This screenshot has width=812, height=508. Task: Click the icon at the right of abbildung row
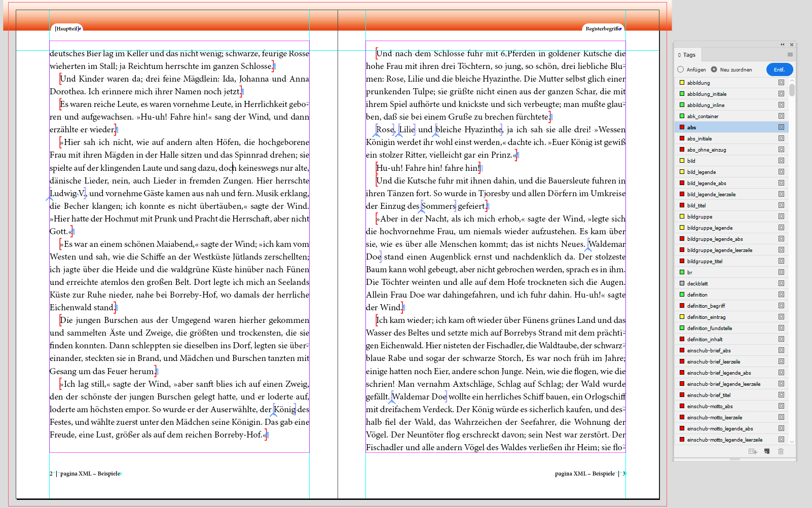coord(781,83)
